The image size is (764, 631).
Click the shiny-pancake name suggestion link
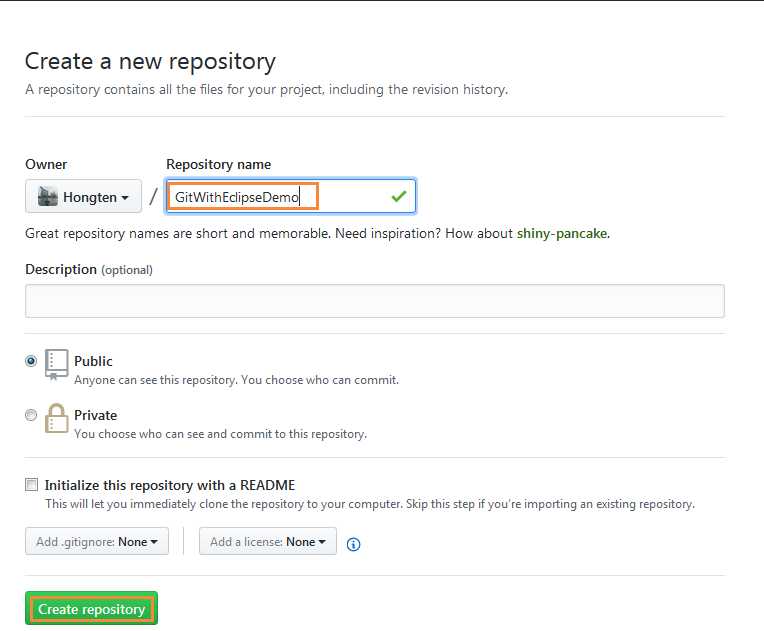[x=562, y=233]
